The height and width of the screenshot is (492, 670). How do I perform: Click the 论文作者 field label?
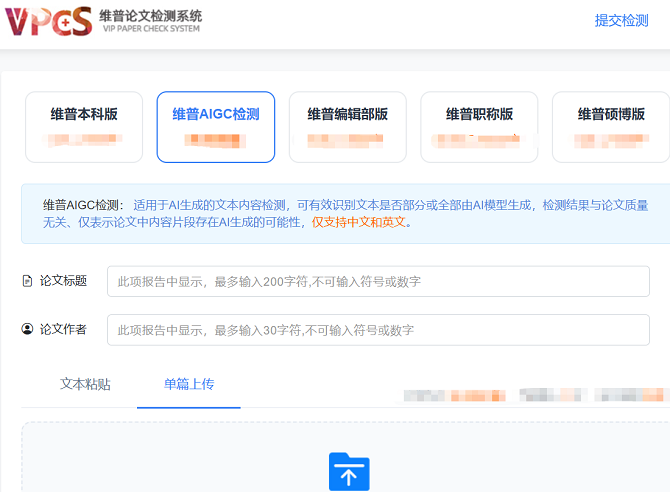click(x=63, y=329)
